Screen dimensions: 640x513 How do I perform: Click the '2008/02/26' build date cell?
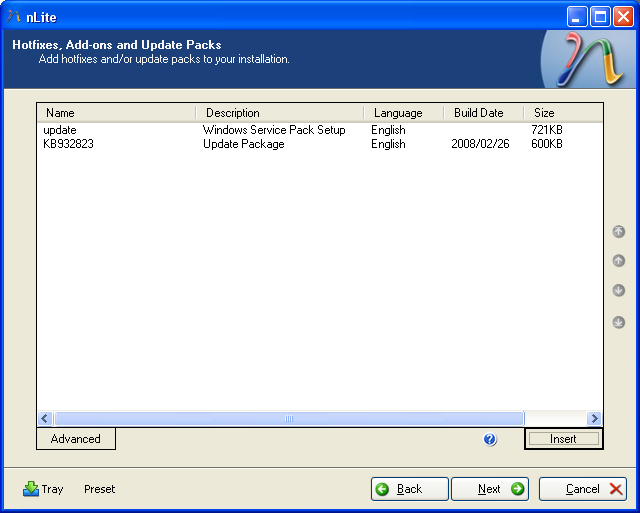(x=480, y=144)
